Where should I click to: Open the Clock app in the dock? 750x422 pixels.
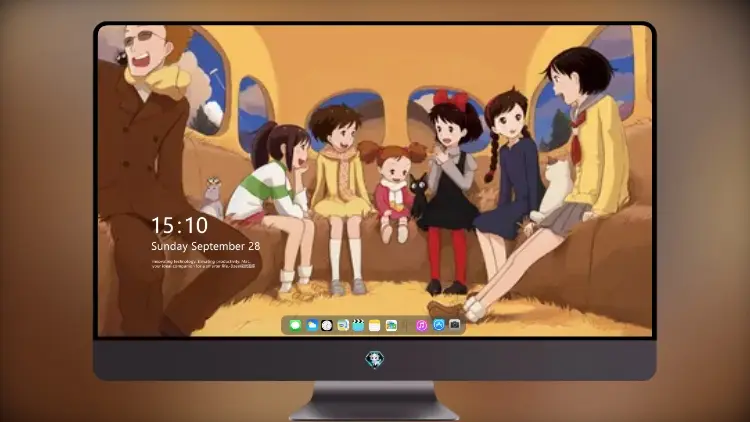327,326
